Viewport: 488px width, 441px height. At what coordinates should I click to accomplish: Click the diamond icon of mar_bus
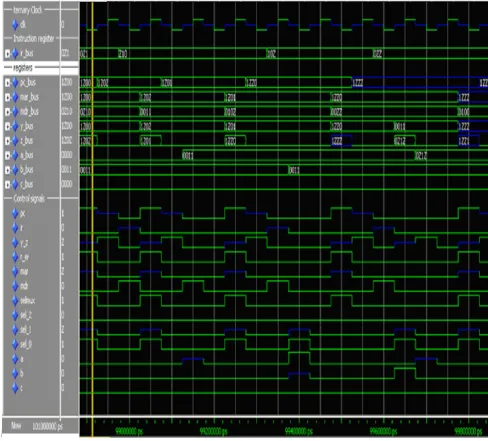coord(15,97)
